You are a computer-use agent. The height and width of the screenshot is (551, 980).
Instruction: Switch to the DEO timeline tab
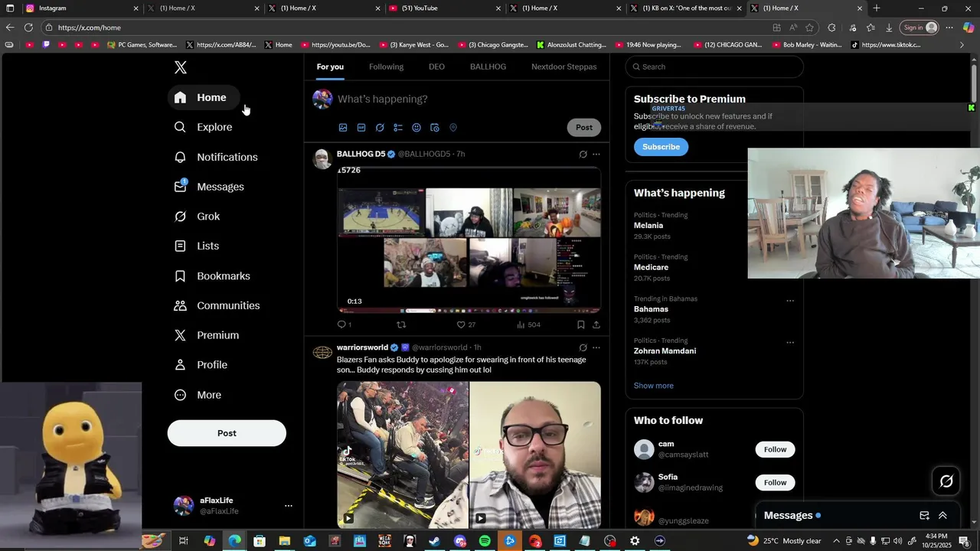(x=436, y=67)
